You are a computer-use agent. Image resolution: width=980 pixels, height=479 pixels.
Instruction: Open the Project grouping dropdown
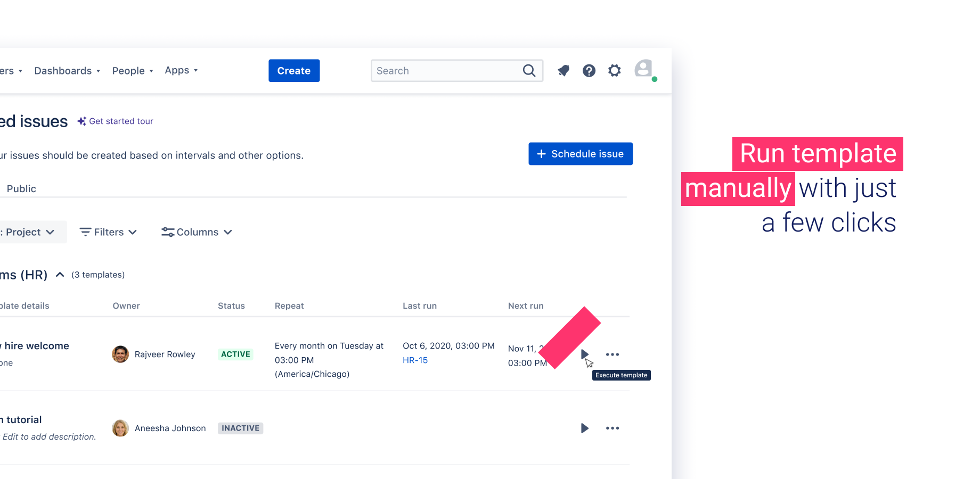29,232
